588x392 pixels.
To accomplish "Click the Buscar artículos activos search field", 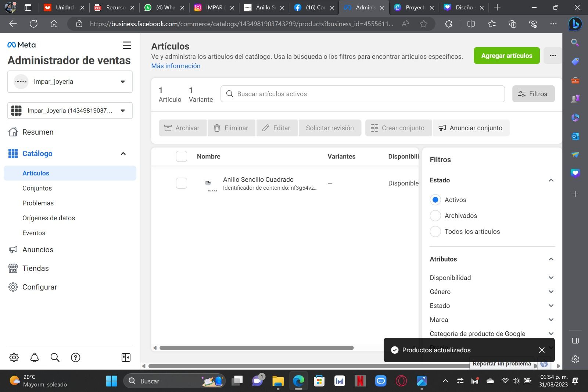I will pos(362,94).
